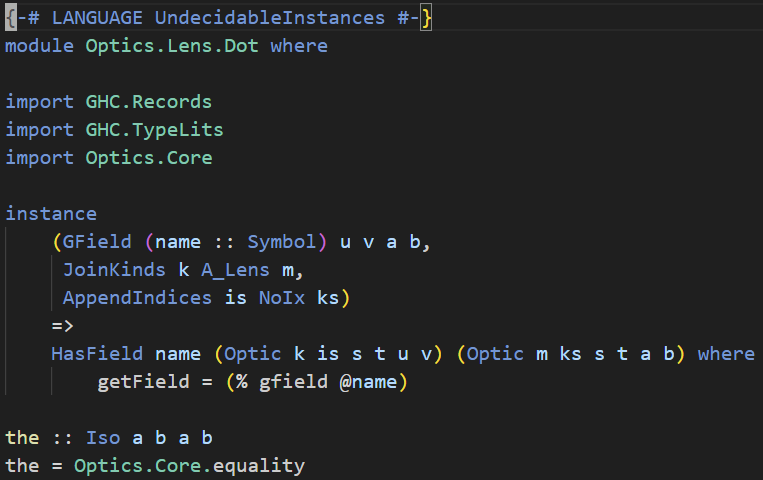This screenshot has width=763, height=480.
Task: Click Optics.Core.equality on the last line
Action: tap(188, 466)
